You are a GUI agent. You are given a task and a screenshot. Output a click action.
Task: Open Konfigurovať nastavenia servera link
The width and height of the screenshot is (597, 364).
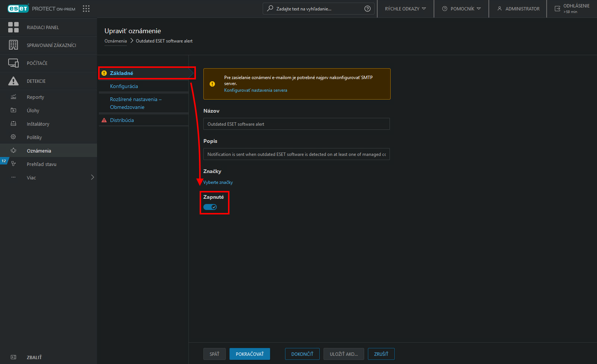(256, 90)
